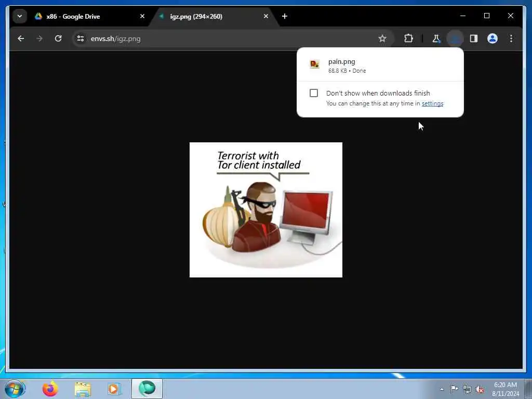Close the x86 - Google Drive tab
Screen dimensions: 532x399
(x=142, y=16)
